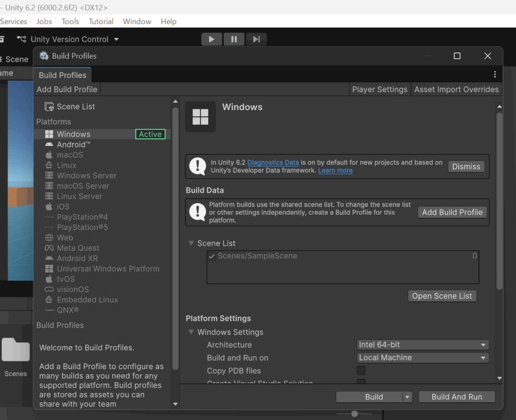Screen dimensions: 516x420
Task: Enable the Copy PDB files checkbox
Action: tap(361, 371)
